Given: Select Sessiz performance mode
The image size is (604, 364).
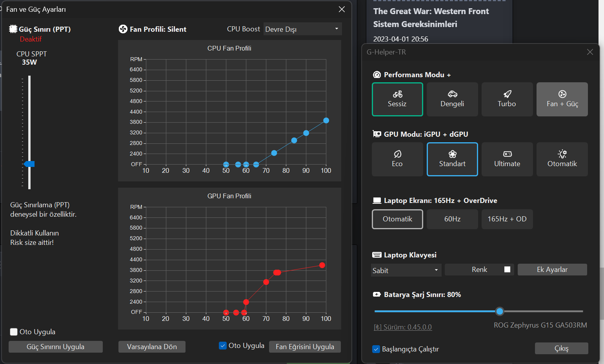Looking at the screenshot, I should (x=397, y=99).
